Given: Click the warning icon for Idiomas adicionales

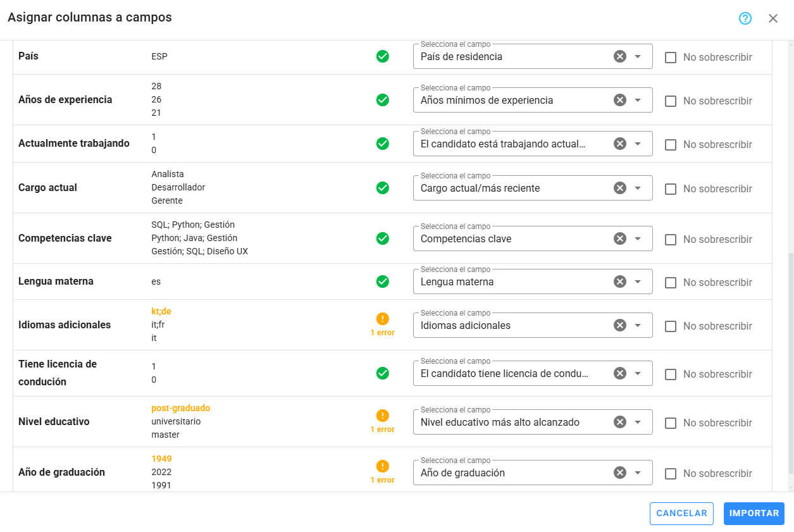Looking at the screenshot, I should click(x=383, y=319).
